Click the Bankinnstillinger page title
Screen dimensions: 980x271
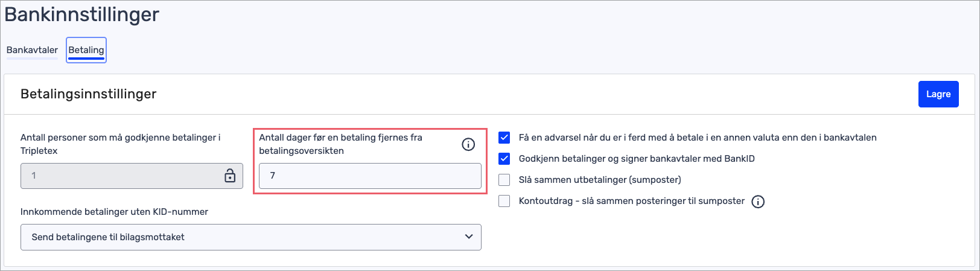pos(82,14)
